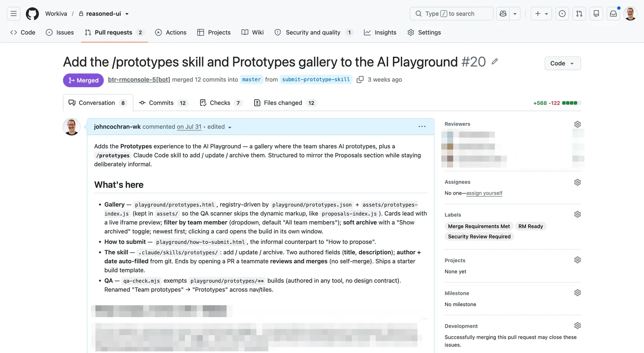Click the diffstat color bar

pyautogui.click(x=571, y=103)
